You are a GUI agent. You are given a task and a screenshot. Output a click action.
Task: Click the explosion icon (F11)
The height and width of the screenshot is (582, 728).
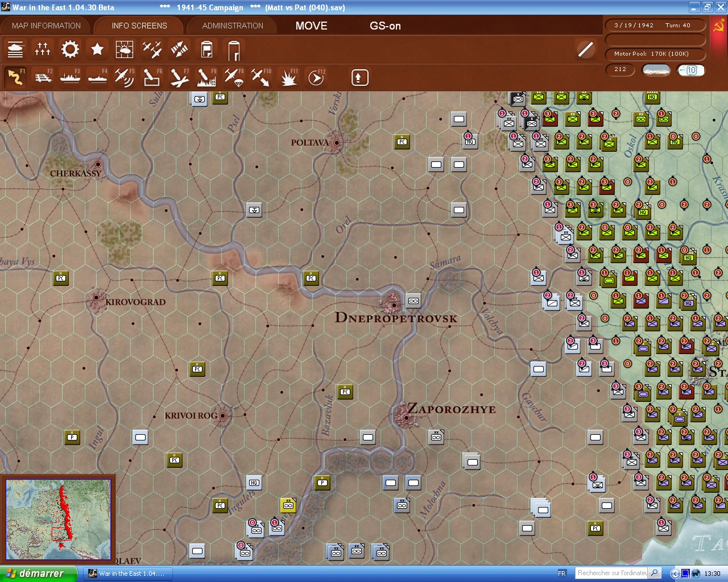(x=288, y=77)
